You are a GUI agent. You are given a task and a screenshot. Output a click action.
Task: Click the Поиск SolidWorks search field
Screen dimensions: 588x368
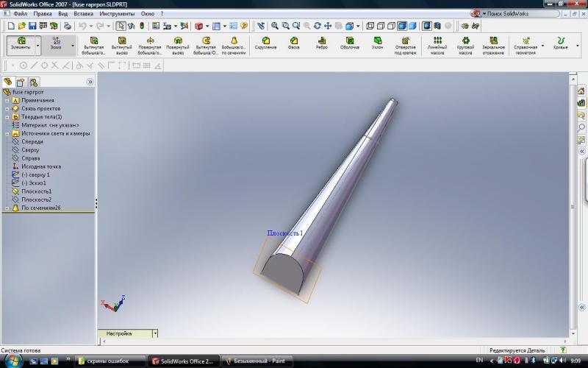coord(533,14)
